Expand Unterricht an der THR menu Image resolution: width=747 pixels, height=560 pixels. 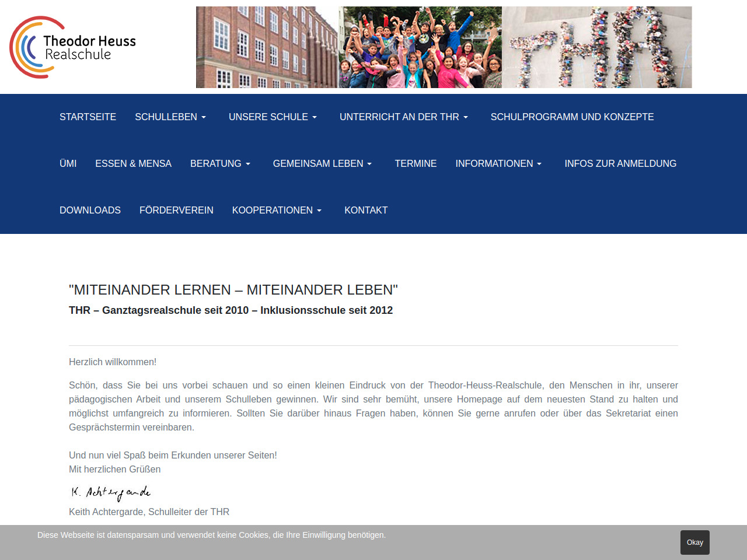[404, 117]
